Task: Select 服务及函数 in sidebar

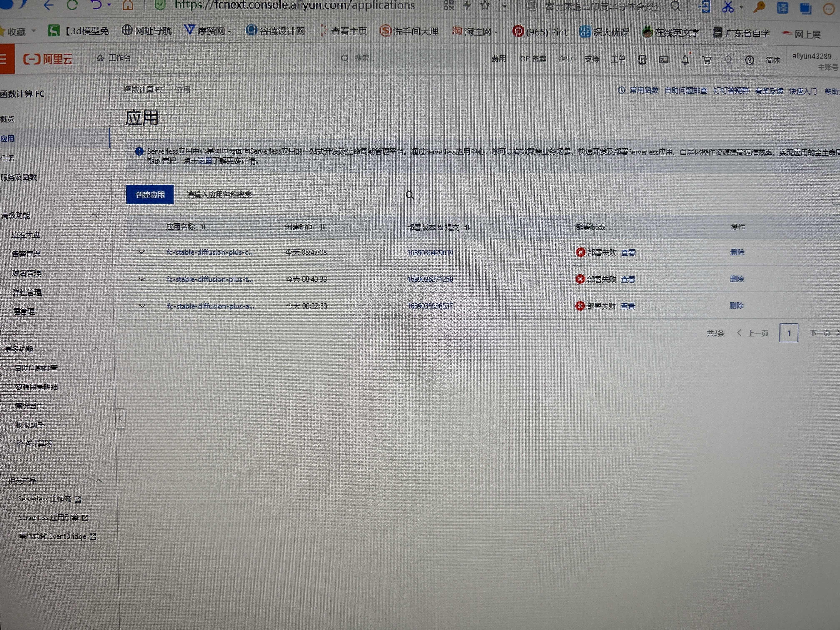Action: (18, 177)
